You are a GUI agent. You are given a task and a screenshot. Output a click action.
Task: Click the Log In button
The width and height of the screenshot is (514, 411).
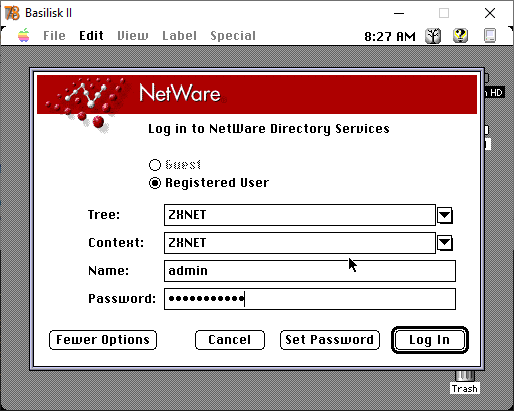click(430, 340)
